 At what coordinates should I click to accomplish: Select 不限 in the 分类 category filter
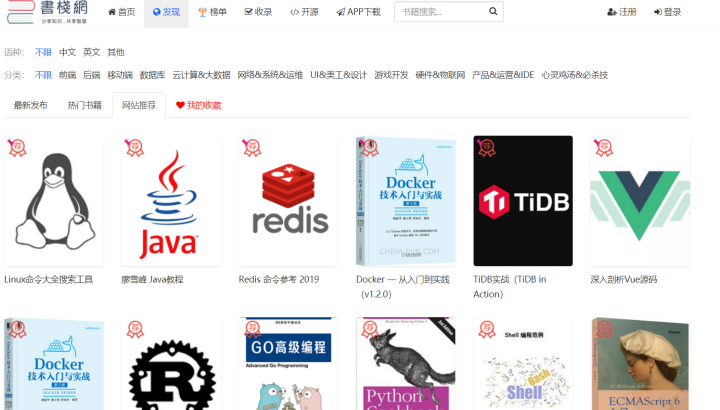(x=43, y=75)
